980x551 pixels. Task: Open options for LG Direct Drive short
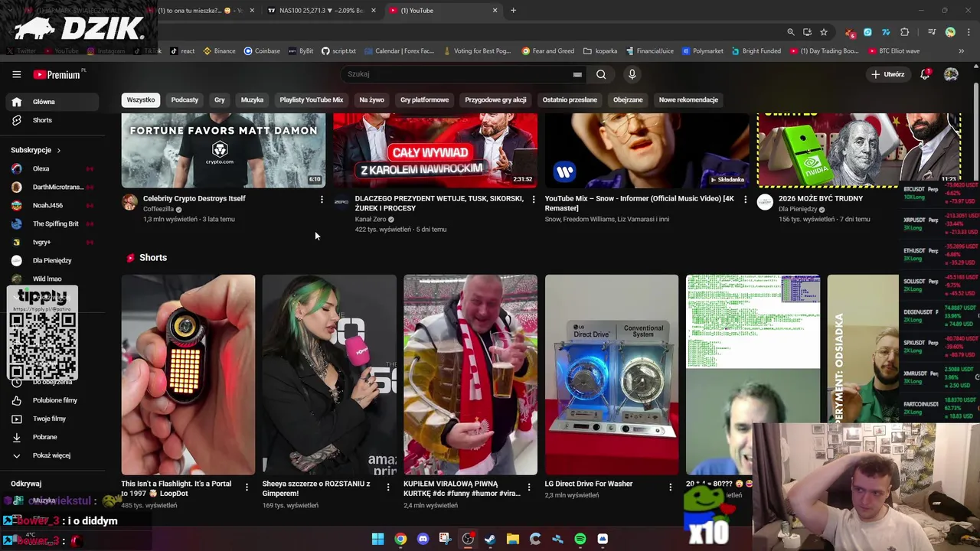671,487
